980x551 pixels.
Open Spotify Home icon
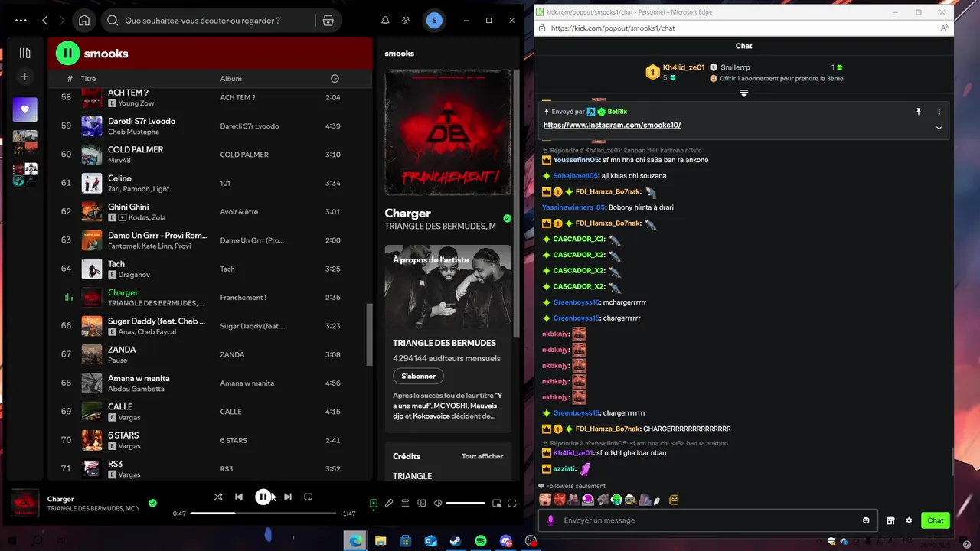tap(84, 21)
